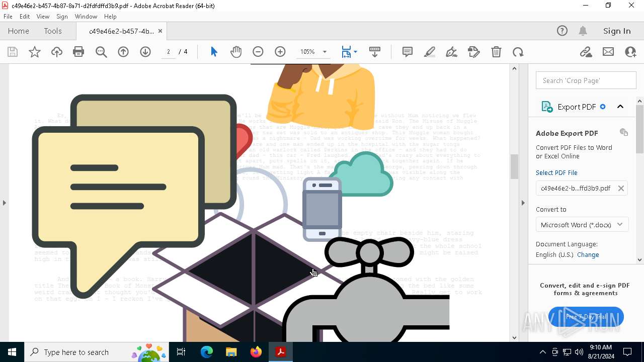Go to next page arrow
644x362 pixels.
(145, 52)
